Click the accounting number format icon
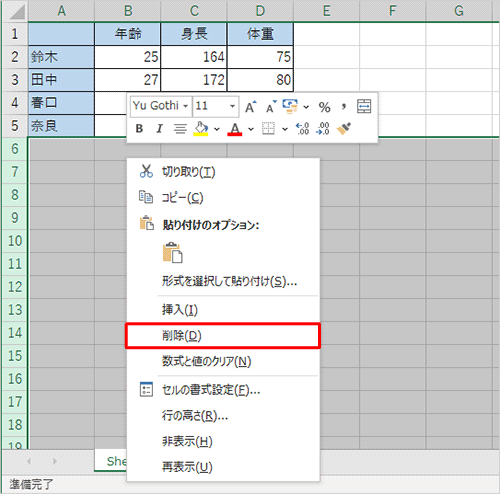Viewport: 500px width, 494px height. (290, 107)
